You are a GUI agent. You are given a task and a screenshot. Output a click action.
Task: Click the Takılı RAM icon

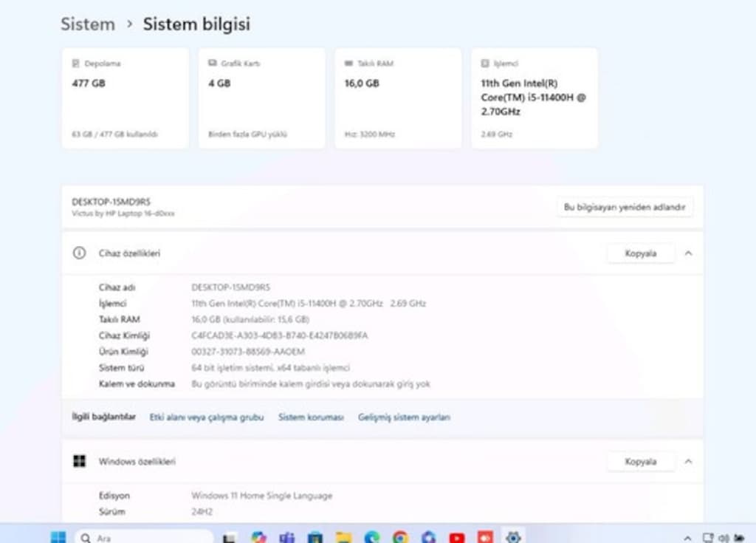348,64
